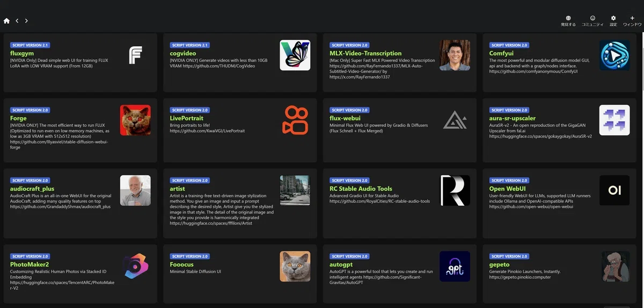The image size is (644, 308).
Task: Open the audiocraft_plus title
Action: click(x=32, y=189)
